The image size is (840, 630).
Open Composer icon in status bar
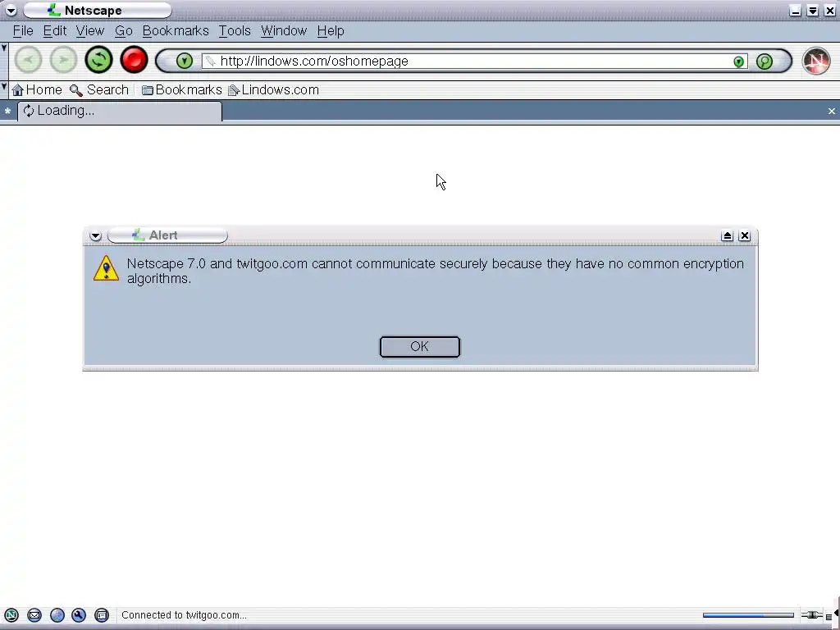[x=79, y=615]
